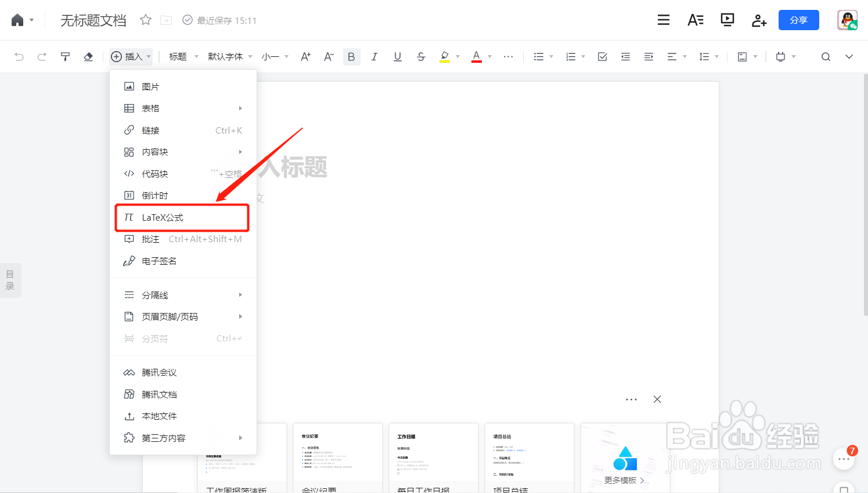Choose 图片 from insert menu

[x=183, y=87]
